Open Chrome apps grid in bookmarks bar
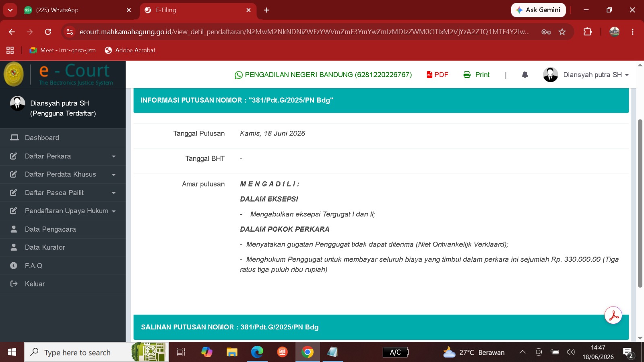Screen dimensions: 644x362 [10, 50]
